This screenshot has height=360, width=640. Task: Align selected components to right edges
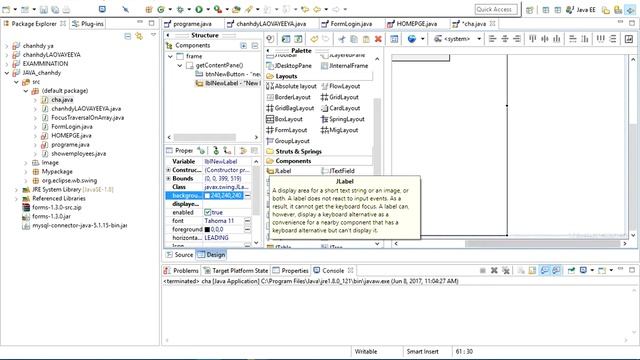click(x=517, y=39)
